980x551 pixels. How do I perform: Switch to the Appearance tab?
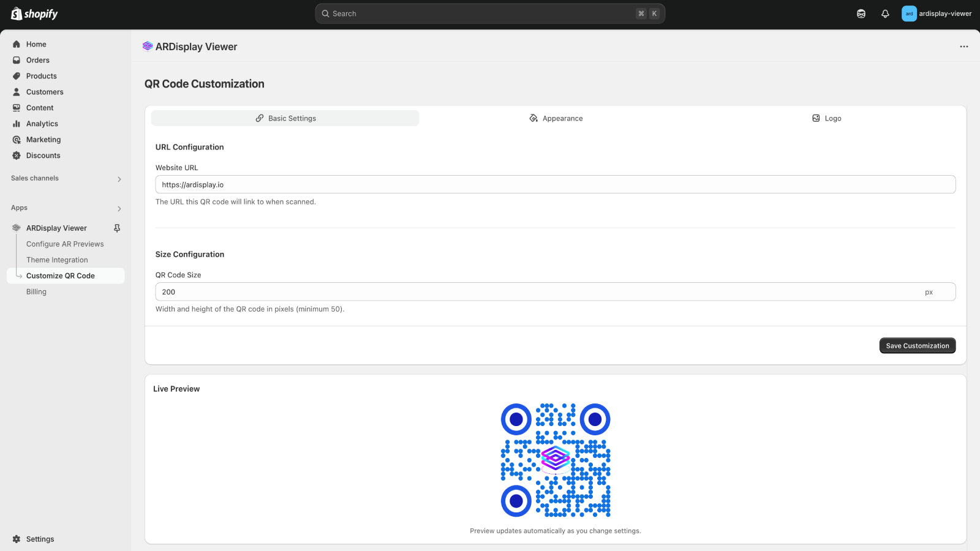coord(555,118)
